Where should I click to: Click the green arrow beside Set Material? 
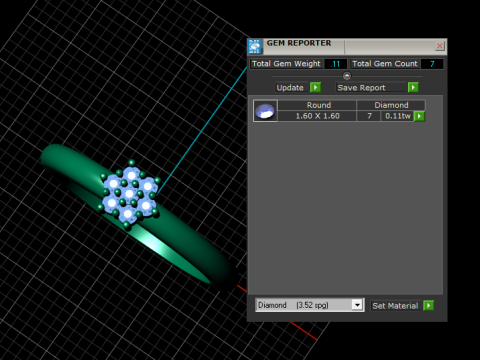click(429, 305)
